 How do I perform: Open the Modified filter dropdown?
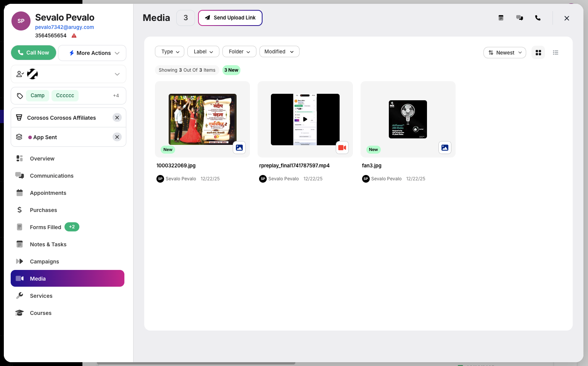point(279,51)
